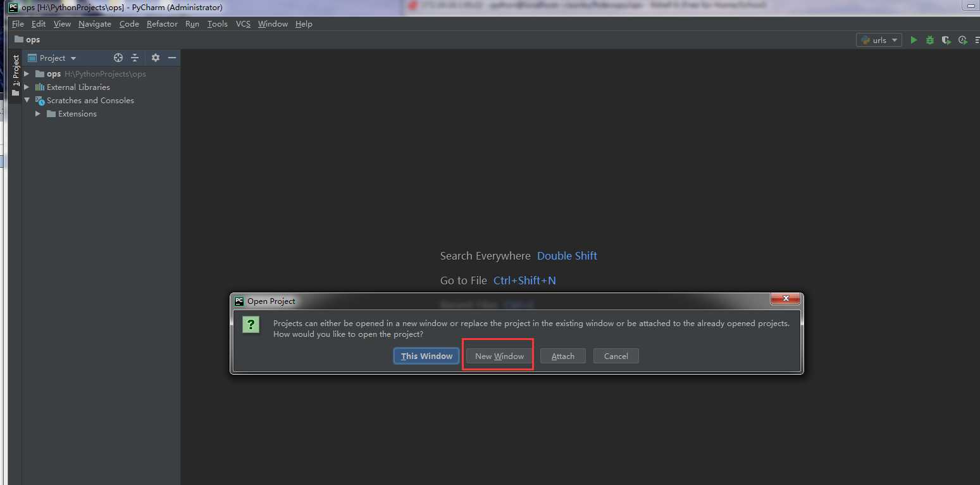Open the Refactor menu
The height and width of the screenshot is (485, 980).
tap(162, 23)
